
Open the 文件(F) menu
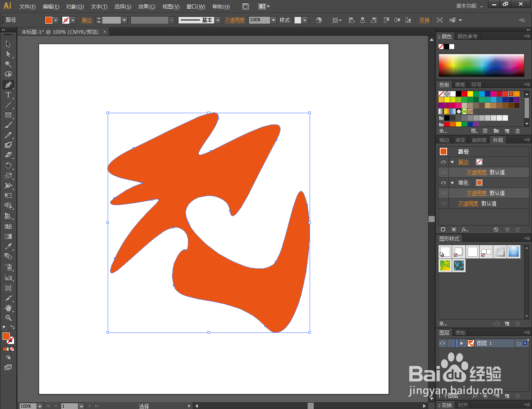pos(27,7)
